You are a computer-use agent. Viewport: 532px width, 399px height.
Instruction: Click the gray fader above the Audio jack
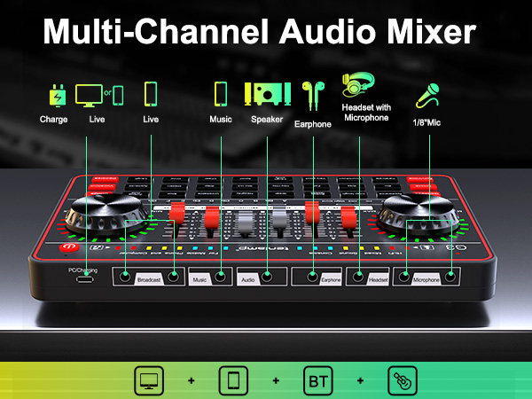point(279,219)
